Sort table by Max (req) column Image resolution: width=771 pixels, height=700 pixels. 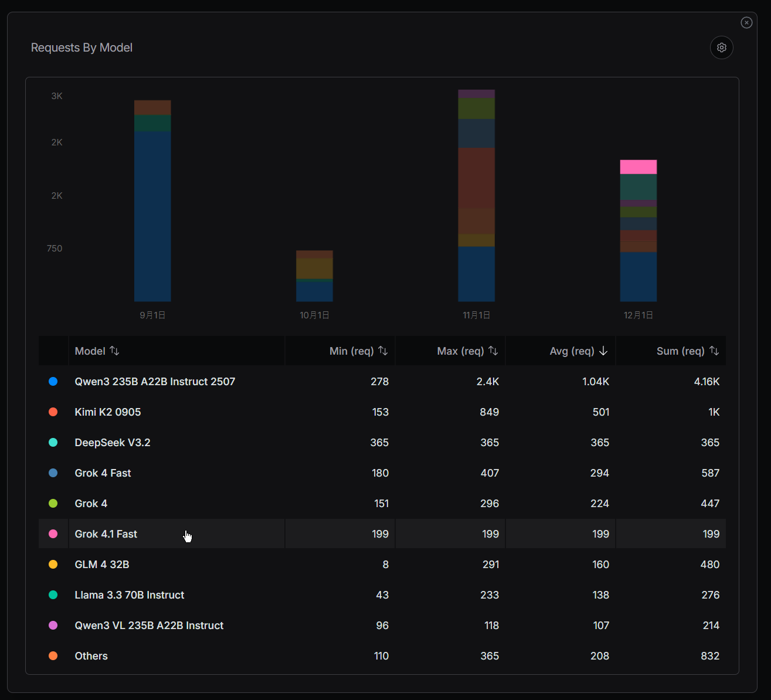pos(493,351)
